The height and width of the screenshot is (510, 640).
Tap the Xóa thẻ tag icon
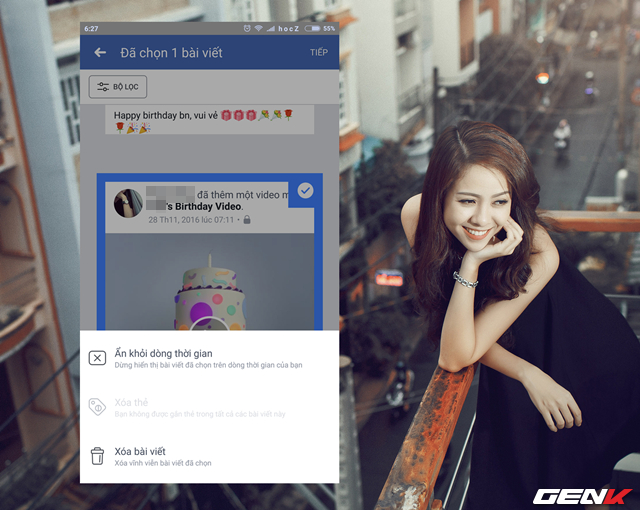pyautogui.click(x=97, y=407)
